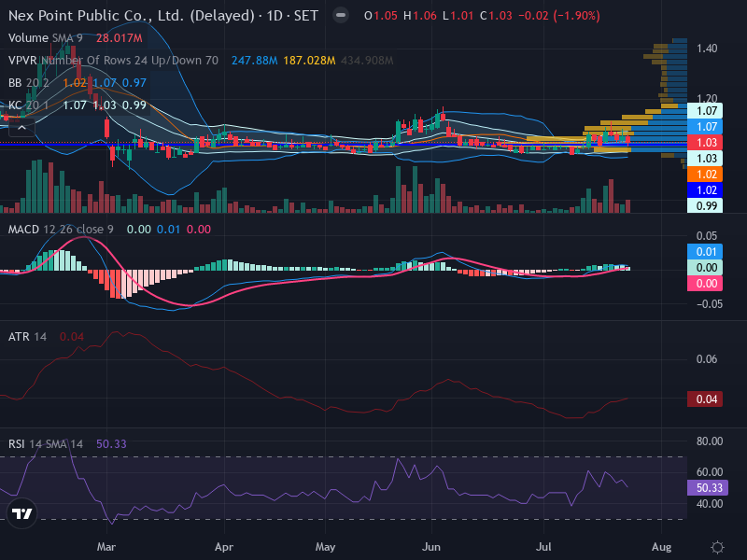This screenshot has width=747, height=560.
Task: Click the purple 50.33 RSI value label
Action: (708, 487)
